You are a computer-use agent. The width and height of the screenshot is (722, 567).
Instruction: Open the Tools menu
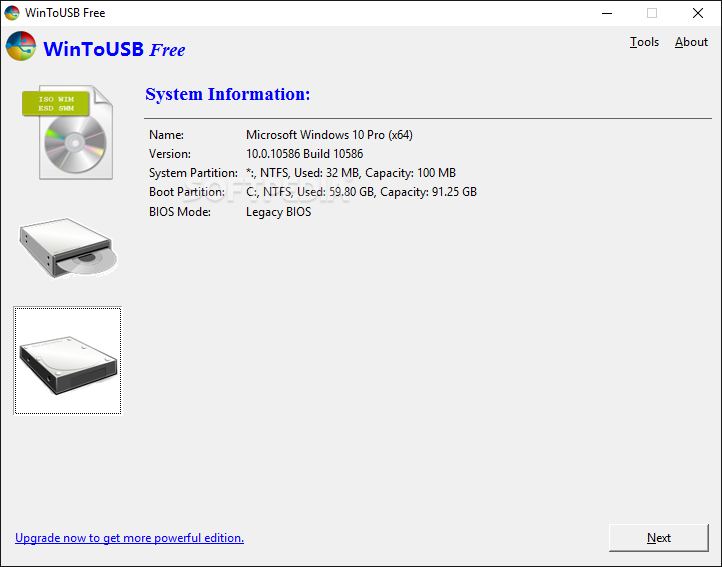click(644, 42)
